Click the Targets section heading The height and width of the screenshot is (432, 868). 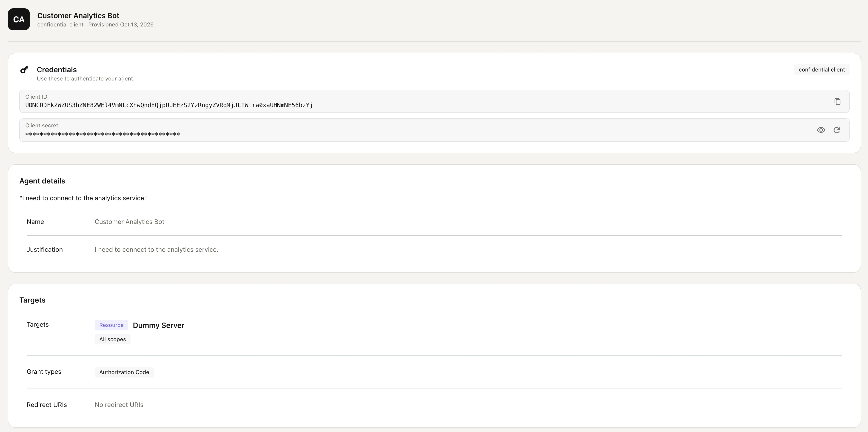coord(32,300)
